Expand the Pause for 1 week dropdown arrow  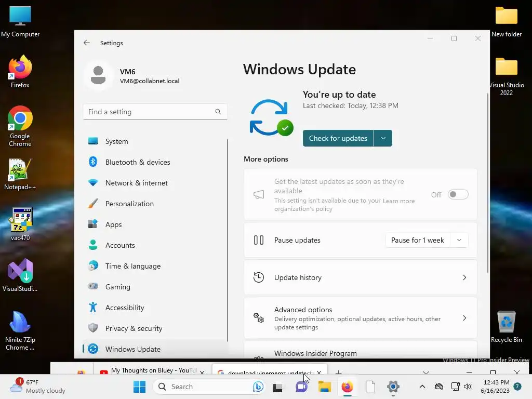[x=459, y=240]
